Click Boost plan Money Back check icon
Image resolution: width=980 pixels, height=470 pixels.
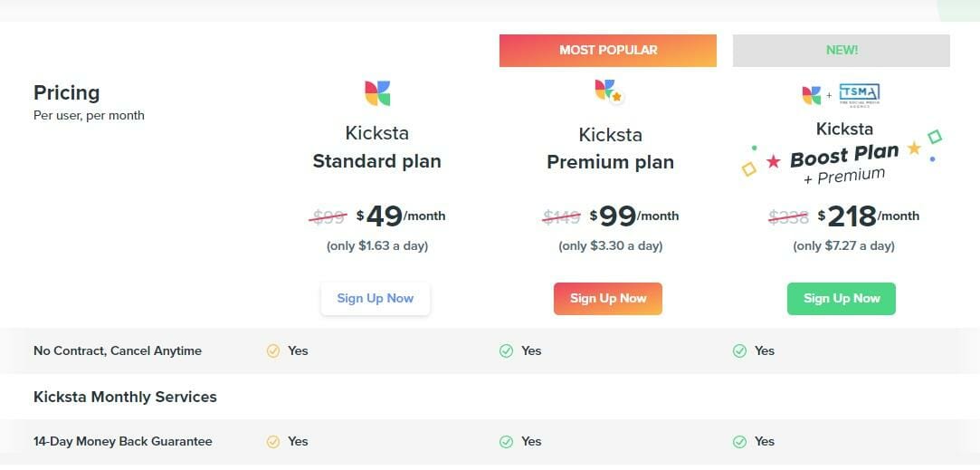(x=740, y=442)
